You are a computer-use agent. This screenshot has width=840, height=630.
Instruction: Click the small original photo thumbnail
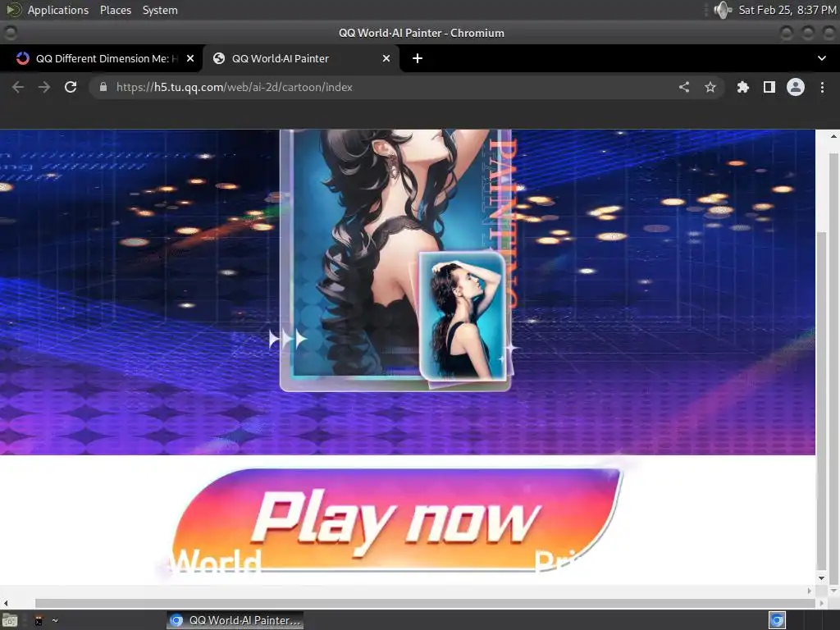pyautogui.click(x=463, y=316)
